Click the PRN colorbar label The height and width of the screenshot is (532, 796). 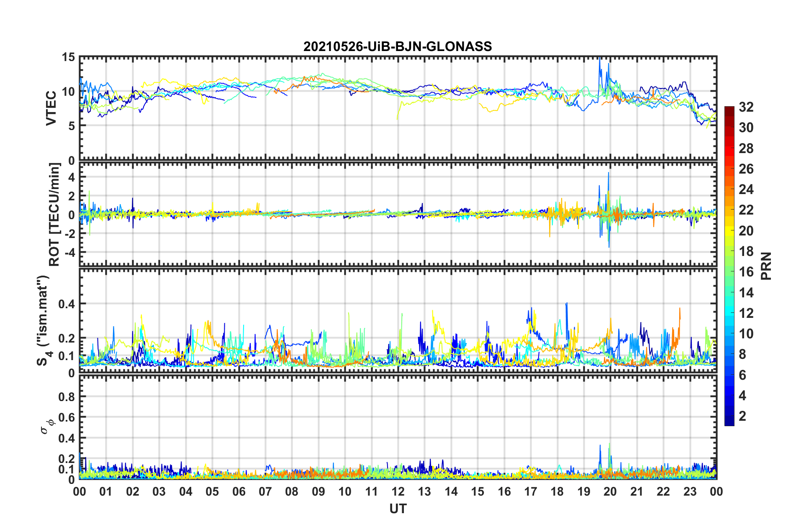[766, 266]
